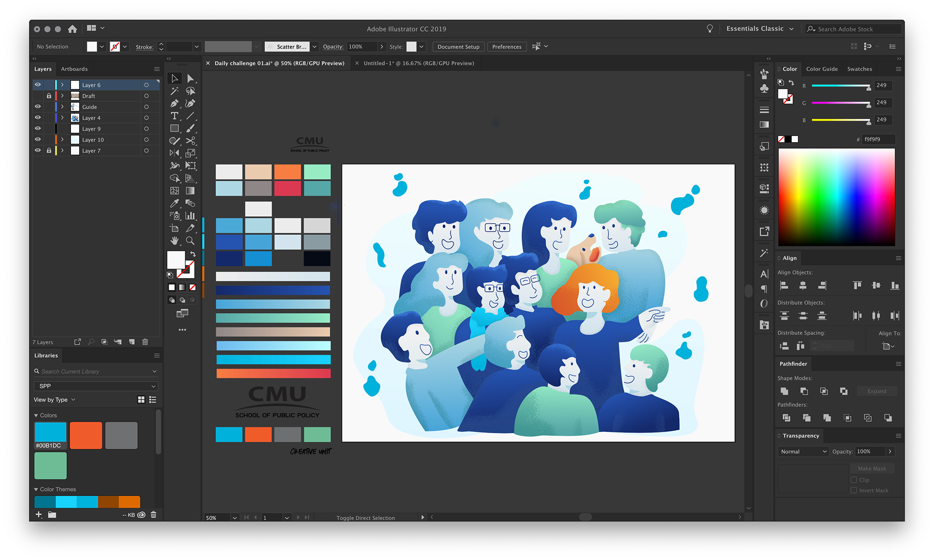This screenshot has height=560, width=934.
Task: Delete selection with Layers trash icon
Action: click(x=145, y=342)
